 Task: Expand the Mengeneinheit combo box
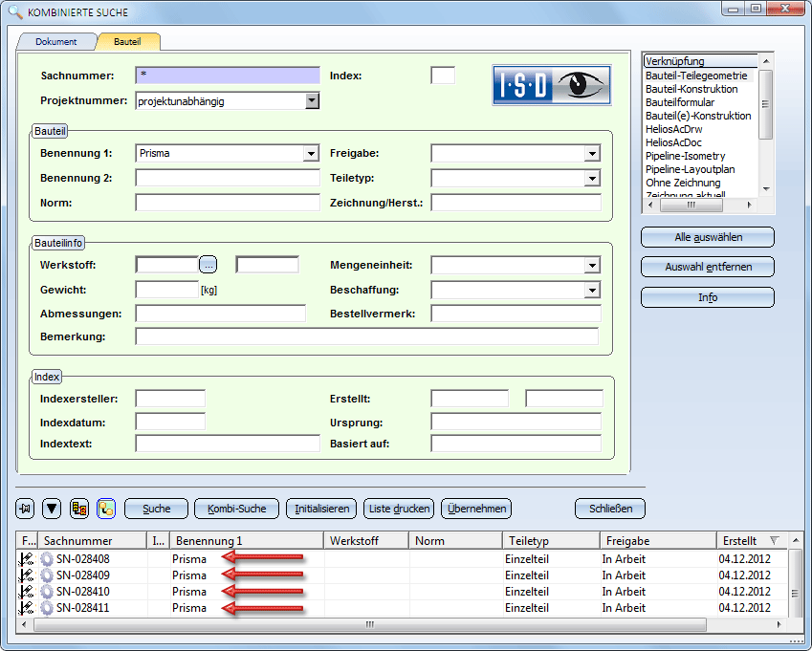pyautogui.click(x=592, y=265)
